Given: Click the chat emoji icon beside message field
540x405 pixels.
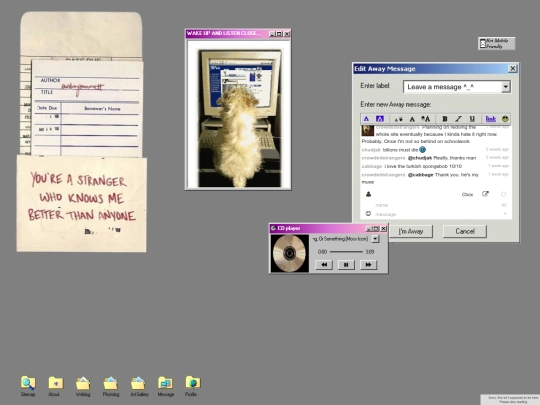Looking at the screenshot, I should (368, 214).
